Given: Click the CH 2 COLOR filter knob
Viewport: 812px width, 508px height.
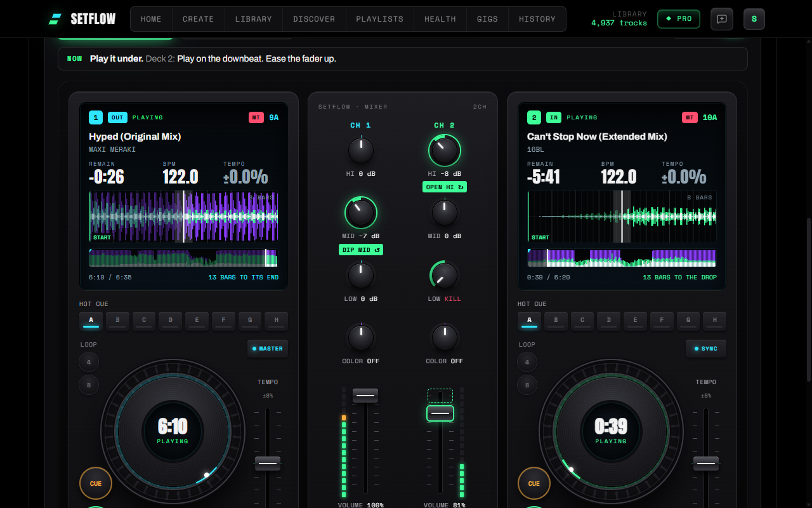Looking at the screenshot, I should click(445, 338).
